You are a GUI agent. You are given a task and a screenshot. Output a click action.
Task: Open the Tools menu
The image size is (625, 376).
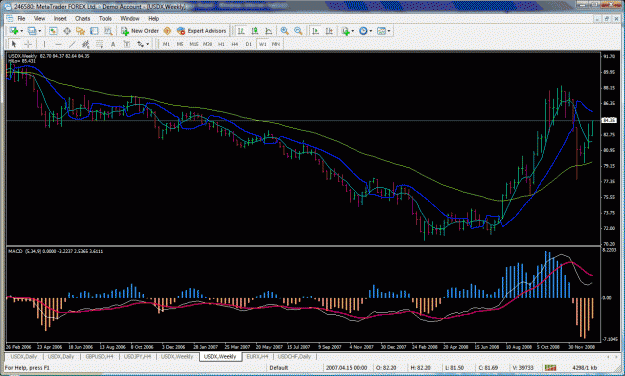[x=105, y=18]
